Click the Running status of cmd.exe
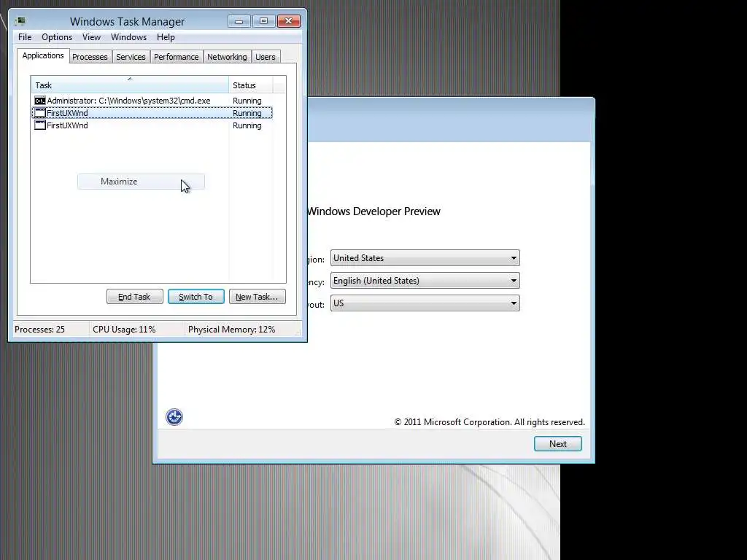The height and width of the screenshot is (560, 747). [x=247, y=101]
